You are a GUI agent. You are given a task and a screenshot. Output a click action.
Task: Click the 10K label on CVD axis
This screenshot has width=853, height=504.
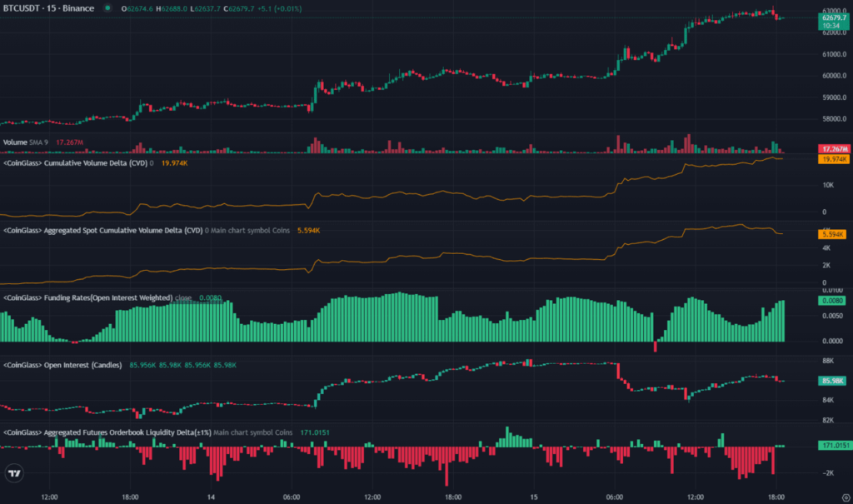[x=828, y=185]
